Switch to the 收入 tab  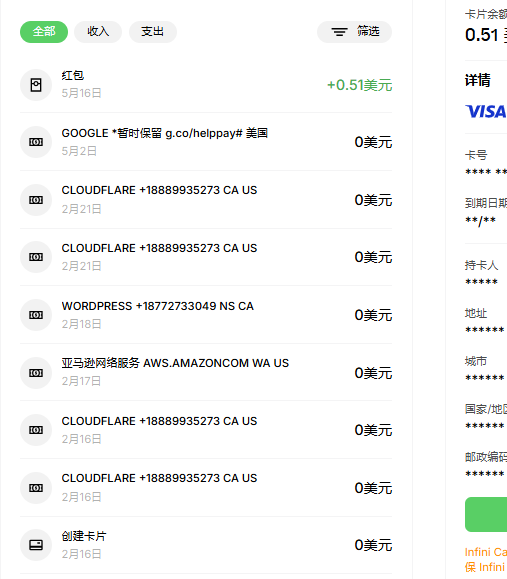click(98, 32)
